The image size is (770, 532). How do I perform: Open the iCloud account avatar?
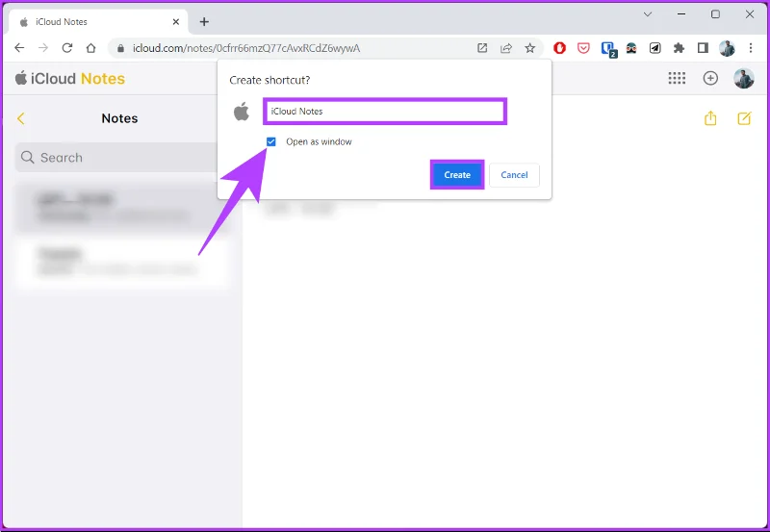pyautogui.click(x=743, y=78)
